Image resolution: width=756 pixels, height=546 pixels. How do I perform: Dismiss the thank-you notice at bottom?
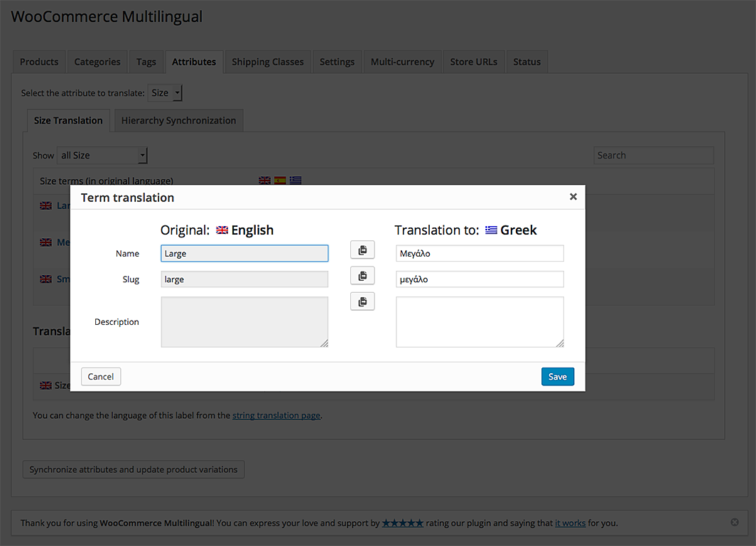point(735,523)
